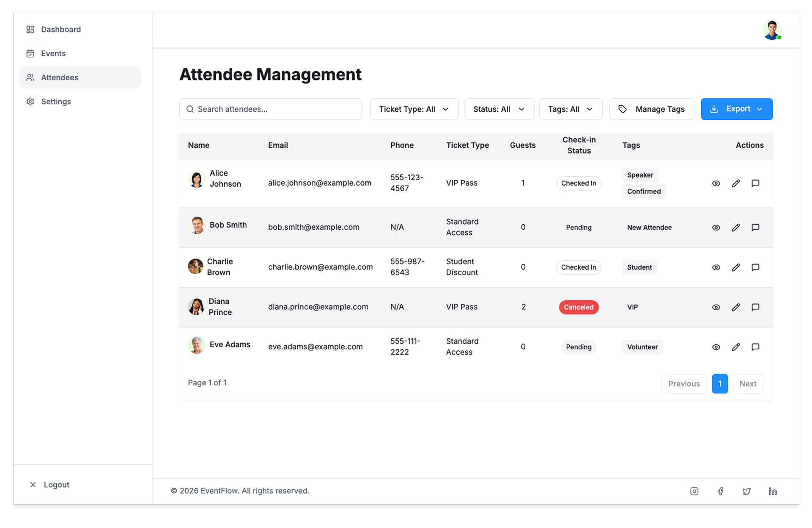Open message icon for Bob Smith
Viewport: 812px width, 528px height.
[x=755, y=228]
